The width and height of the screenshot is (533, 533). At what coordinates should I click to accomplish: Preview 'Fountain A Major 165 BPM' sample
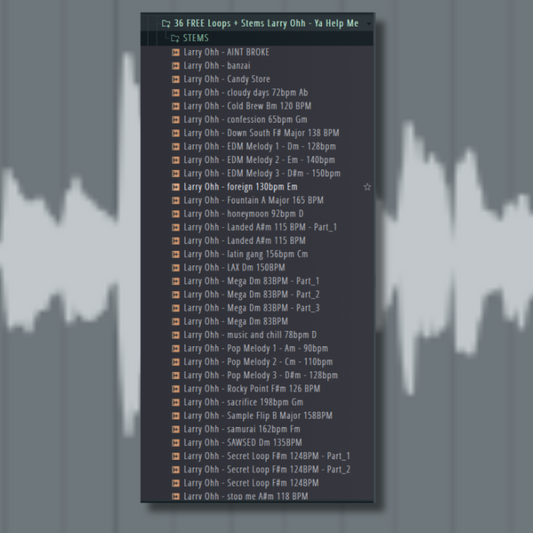coord(254,201)
